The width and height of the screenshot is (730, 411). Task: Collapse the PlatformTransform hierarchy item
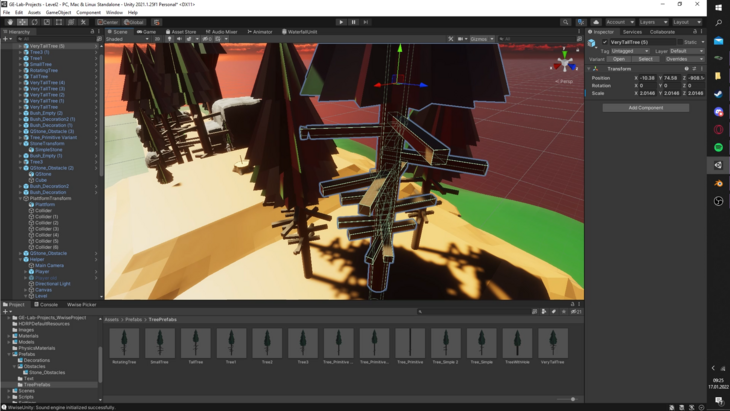[21, 198]
